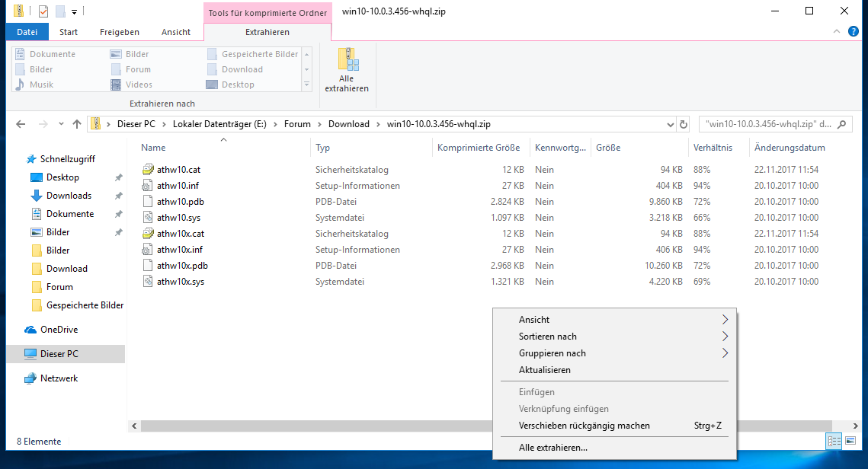The image size is (868, 469).
Task: Select Netzwerk in the navigation pane
Action: pos(59,378)
